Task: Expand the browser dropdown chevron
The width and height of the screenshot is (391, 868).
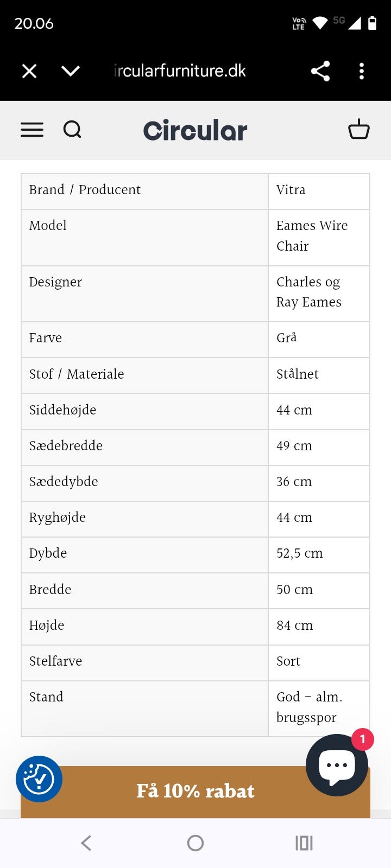Action: pyautogui.click(x=71, y=71)
